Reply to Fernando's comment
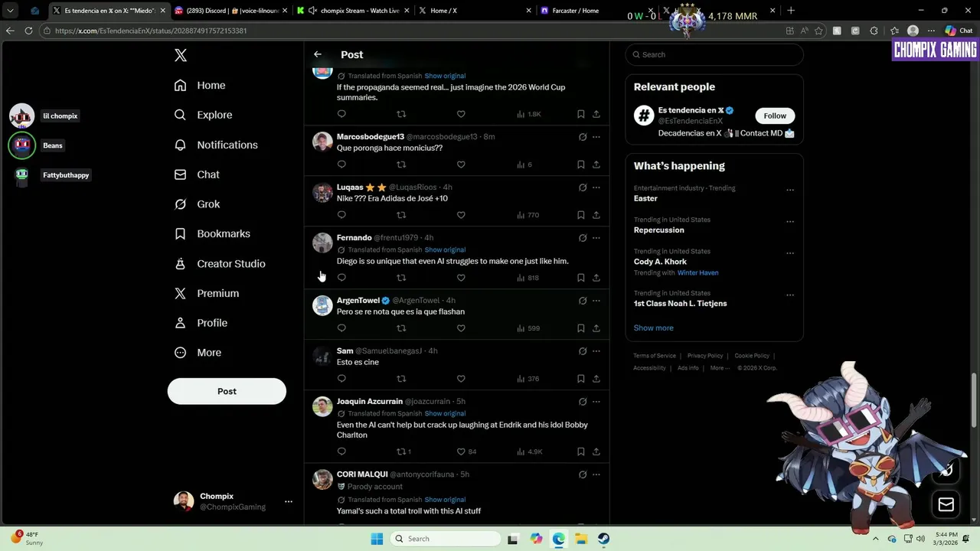 341,278
